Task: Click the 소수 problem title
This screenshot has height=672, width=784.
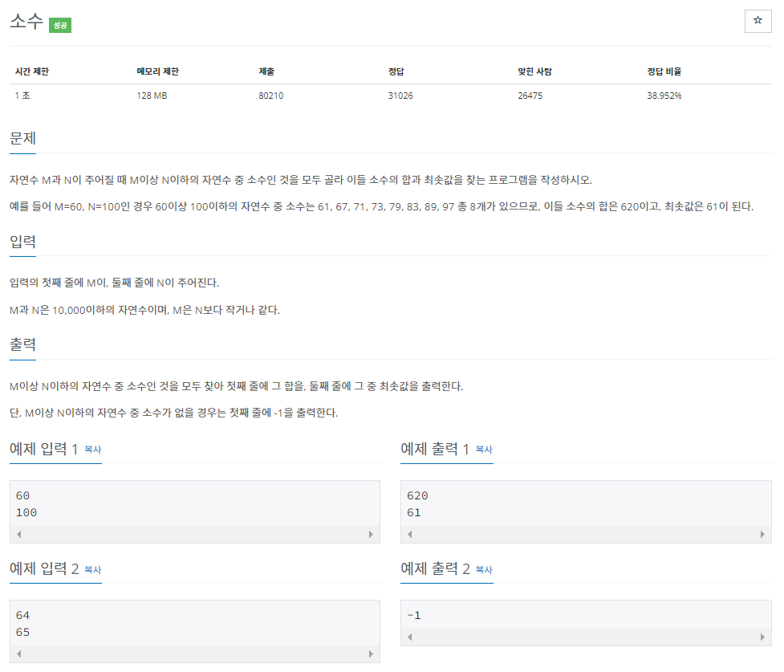Action: click(26, 21)
